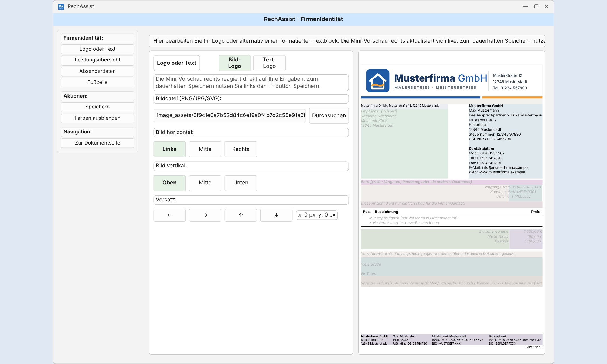Click the Versatz label
The image size is (607, 364).
(x=251, y=200)
